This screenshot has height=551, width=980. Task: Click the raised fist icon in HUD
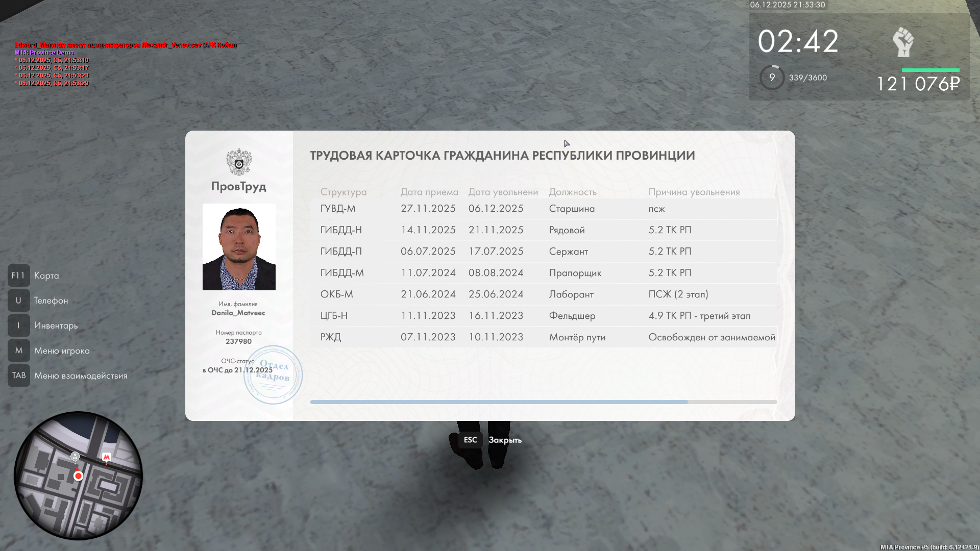click(903, 42)
